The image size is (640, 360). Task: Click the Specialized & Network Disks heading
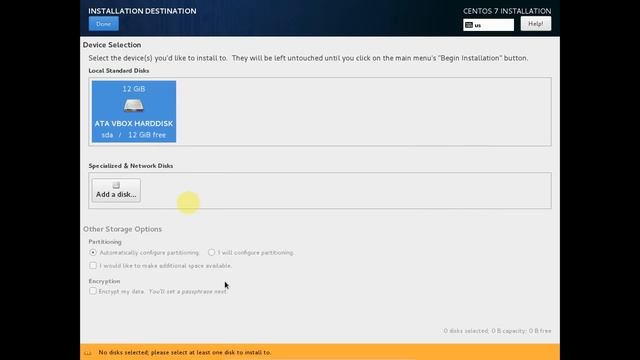coord(131,166)
